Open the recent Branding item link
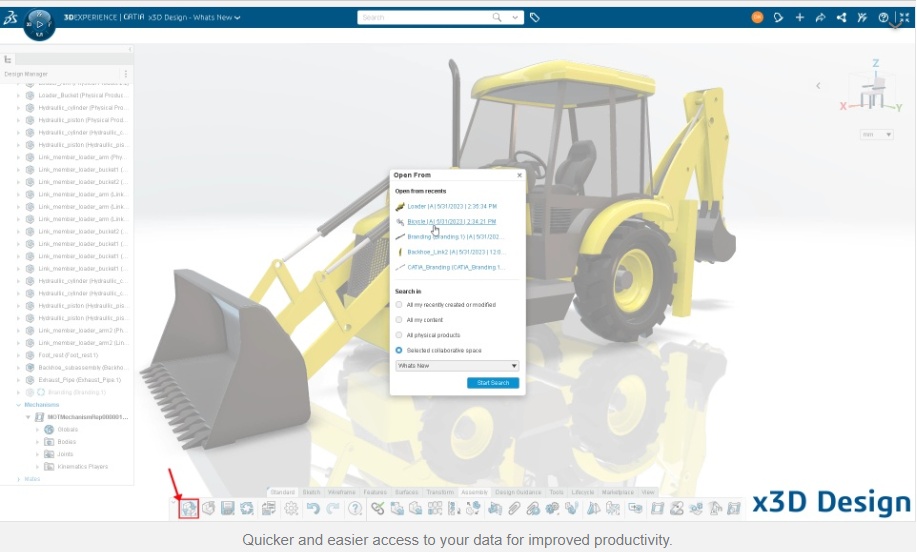The height and width of the screenshot is (552, 917). (x=456, y=237)
